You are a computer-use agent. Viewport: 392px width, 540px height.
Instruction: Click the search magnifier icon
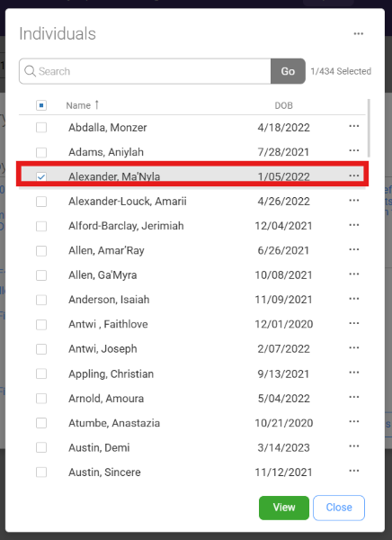click(30, 71)
